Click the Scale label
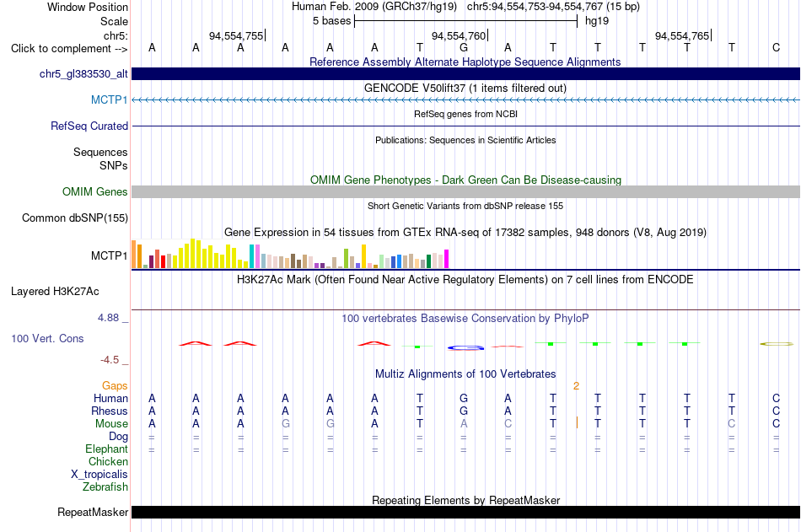The image size is (801, 532). [114, 21]
